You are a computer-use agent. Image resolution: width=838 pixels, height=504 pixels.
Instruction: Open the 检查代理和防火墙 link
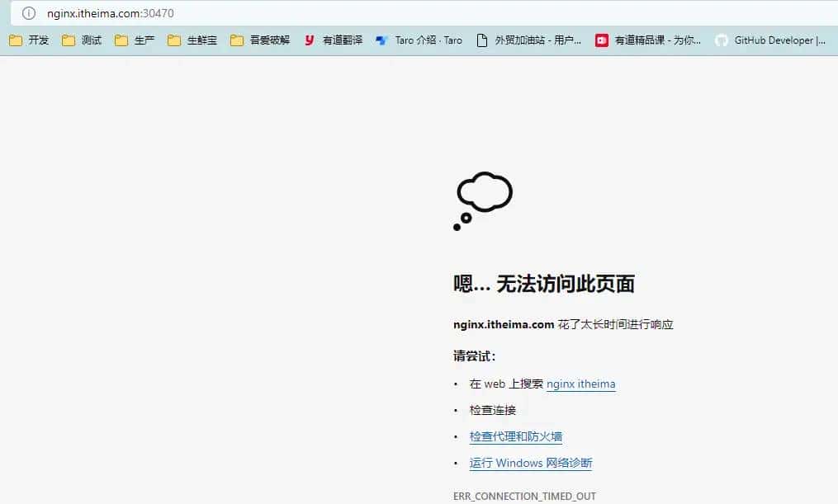click(515, 436)
